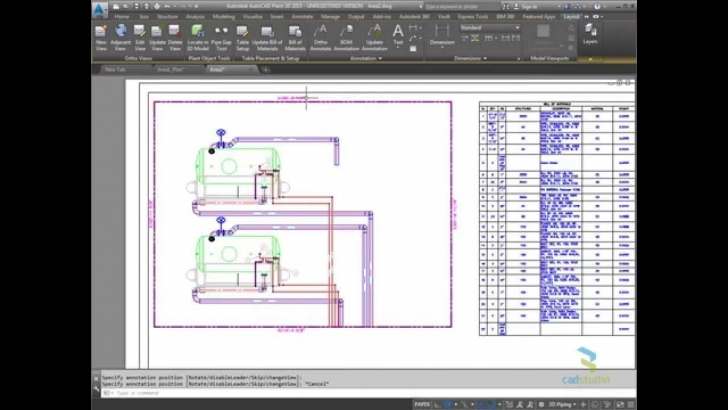
Task: Select the Pipe Gap Tool
Action: click(x=221, y=38)
